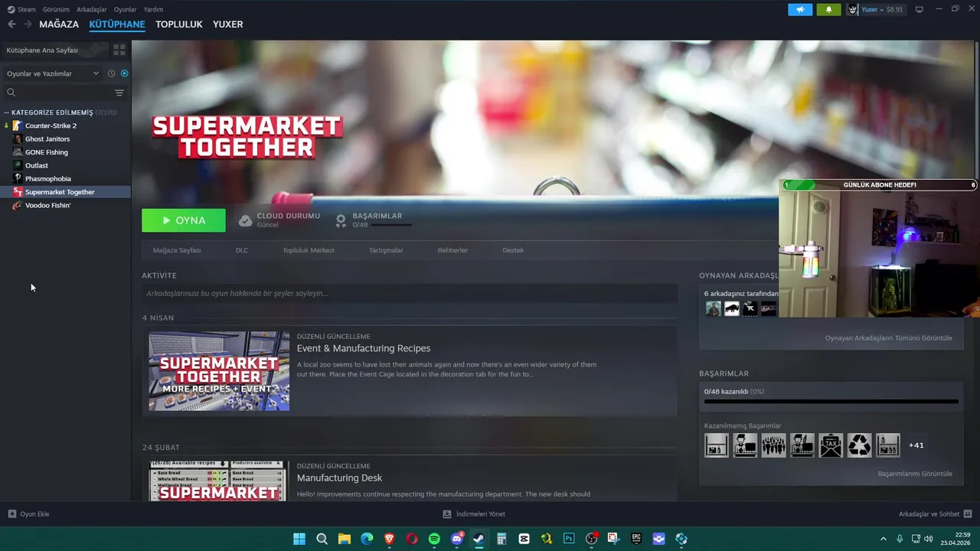
Task: Click Başarımlarımı Görüntüle link
Action: click(x=915, y=474)
